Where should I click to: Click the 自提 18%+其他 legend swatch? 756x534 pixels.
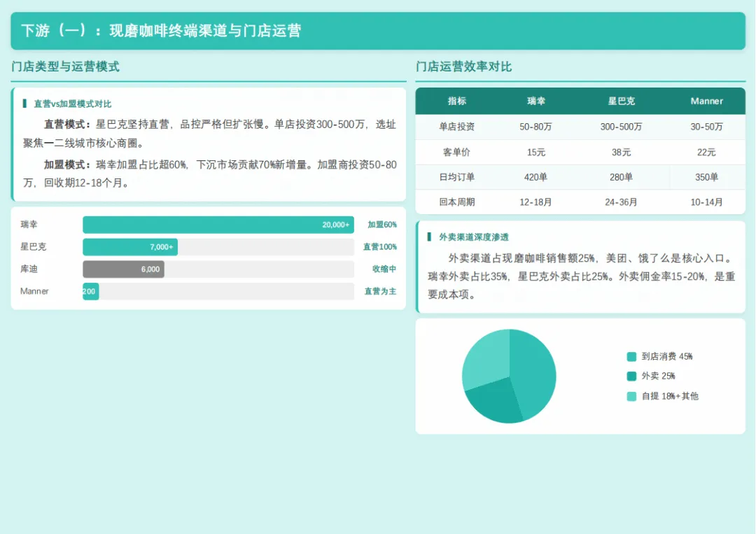631,396
